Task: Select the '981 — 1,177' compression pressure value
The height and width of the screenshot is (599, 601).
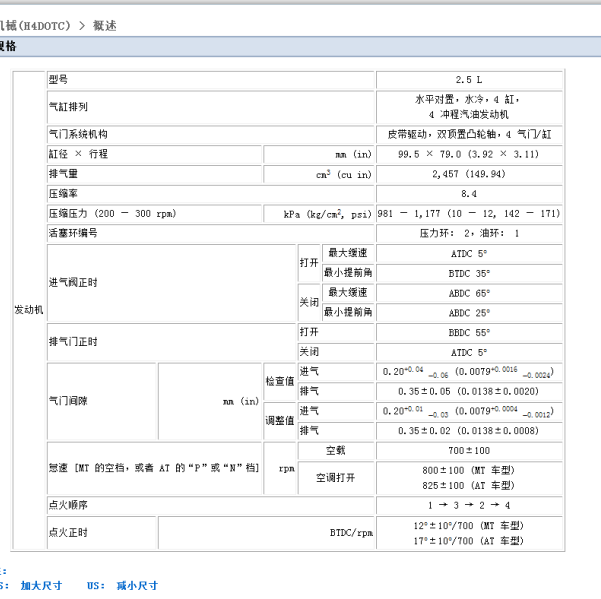Action: point(469,213)
